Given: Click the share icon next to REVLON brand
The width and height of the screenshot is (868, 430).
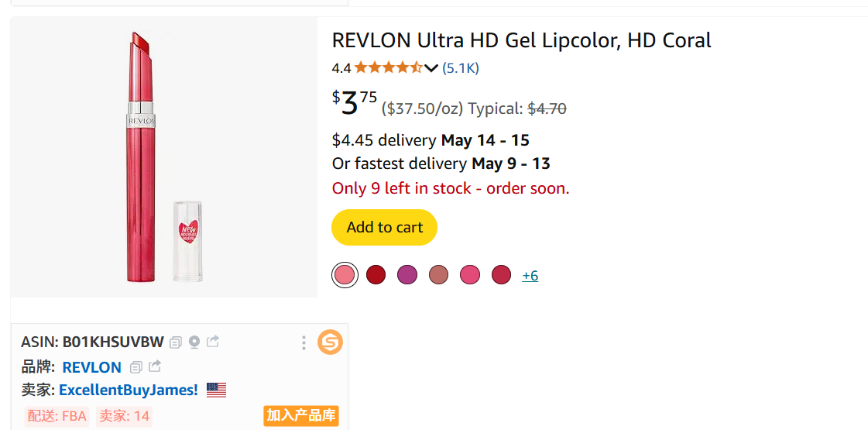Looking at the screenshot, I should [155, 366].
